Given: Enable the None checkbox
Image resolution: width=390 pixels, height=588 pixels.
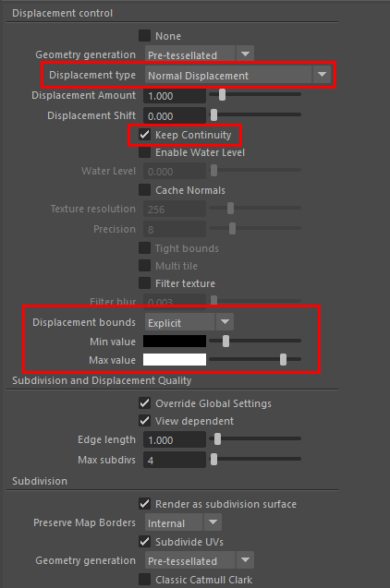Looking at the screenshot, I should 144,36.
